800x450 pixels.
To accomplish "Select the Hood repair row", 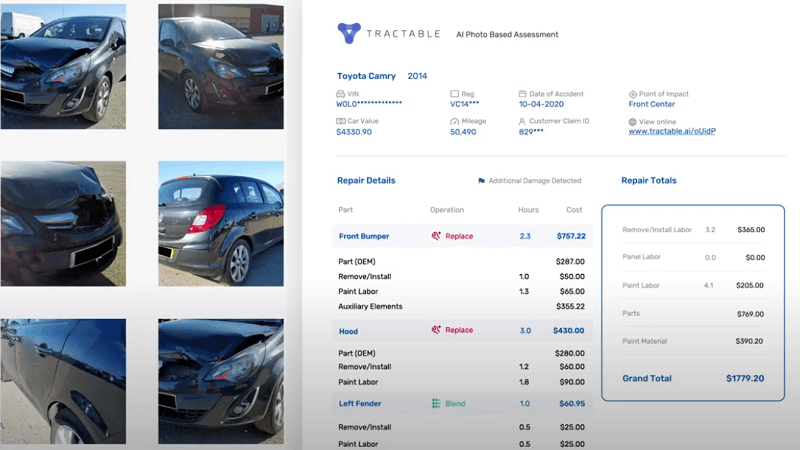I will coord(462,331).
